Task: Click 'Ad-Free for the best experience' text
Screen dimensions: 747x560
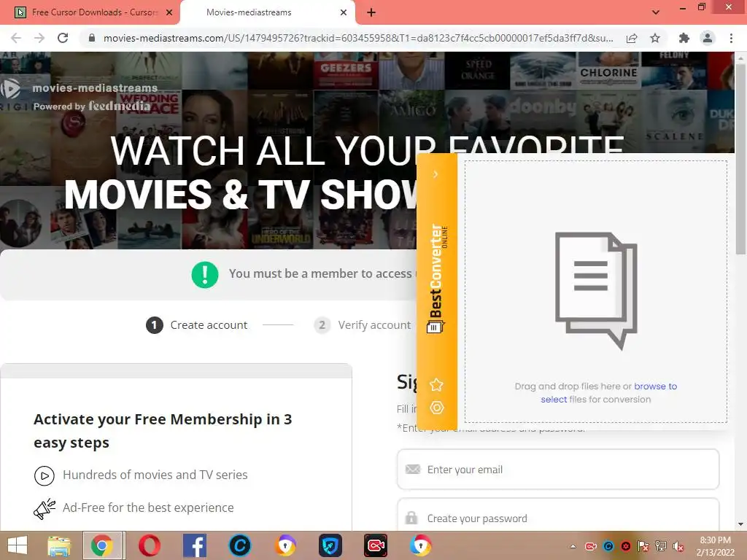Action: tap(148, 508)
